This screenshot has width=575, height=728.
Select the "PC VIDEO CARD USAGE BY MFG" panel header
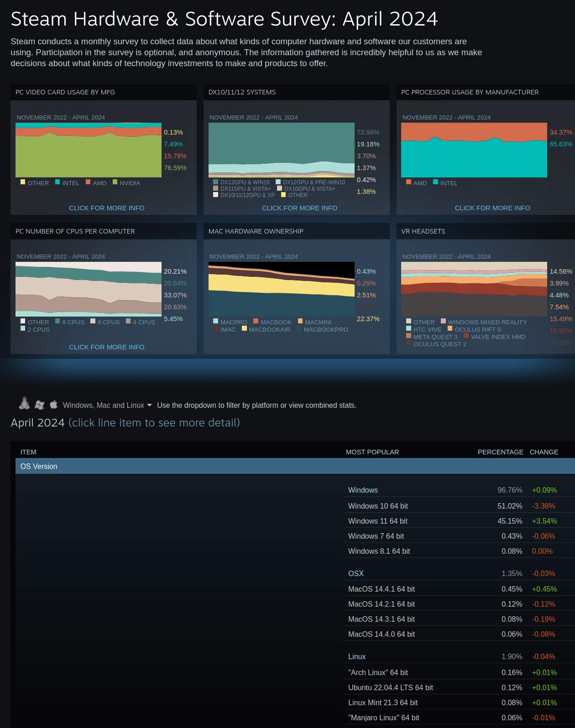(x=104, y=92)
